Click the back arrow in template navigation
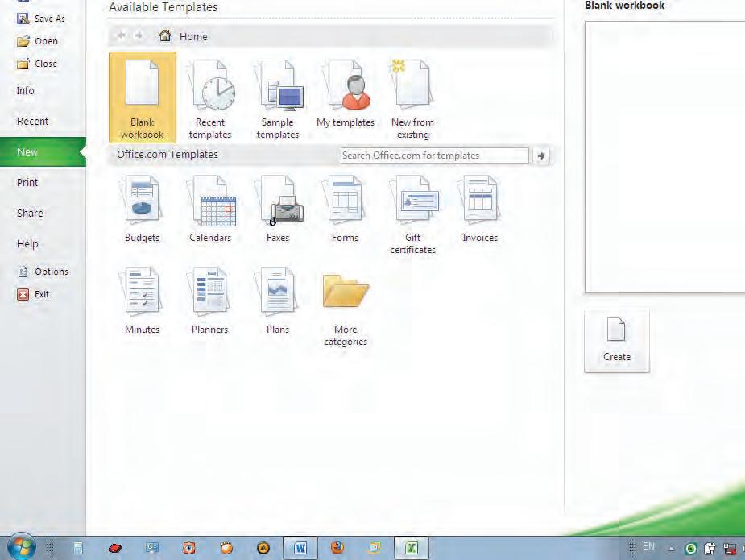 pyautogui.click(x=121, y=35)
